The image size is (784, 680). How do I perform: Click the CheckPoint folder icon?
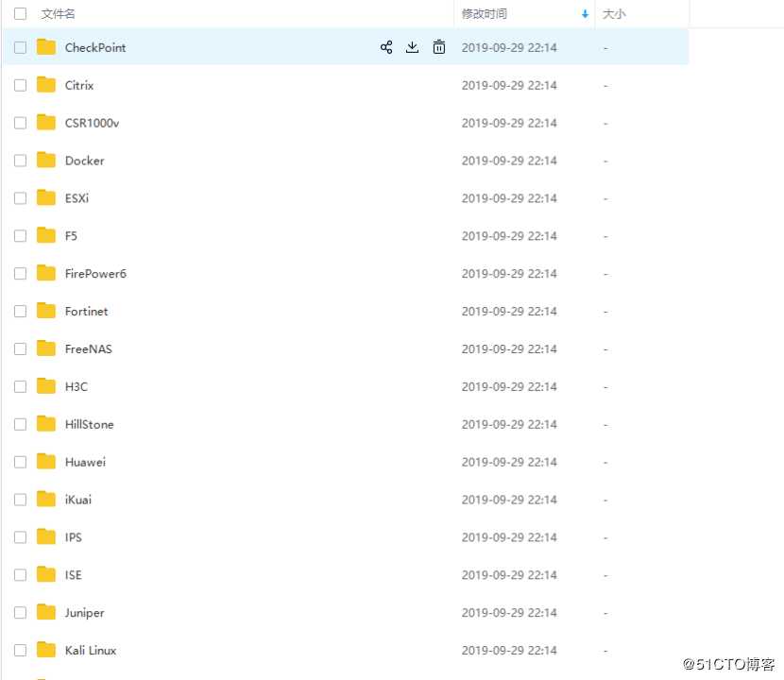46,47
